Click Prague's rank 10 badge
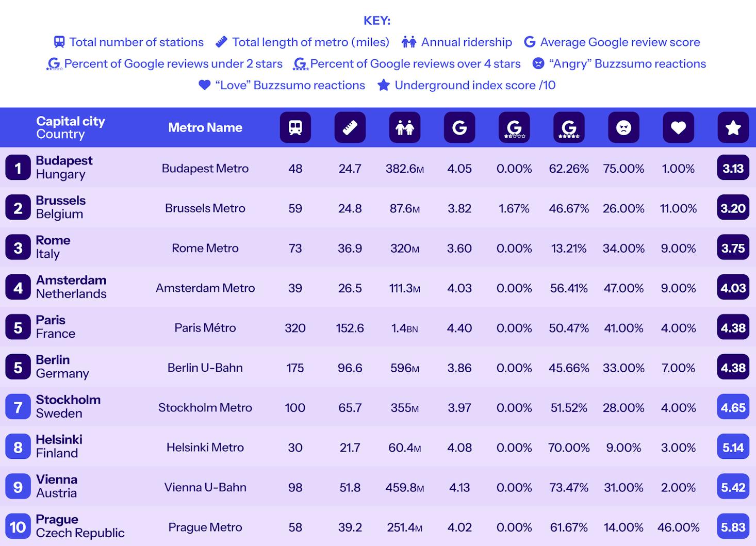Image resolution: width=756 pixels, height=546 pixels. pos(18,527)
